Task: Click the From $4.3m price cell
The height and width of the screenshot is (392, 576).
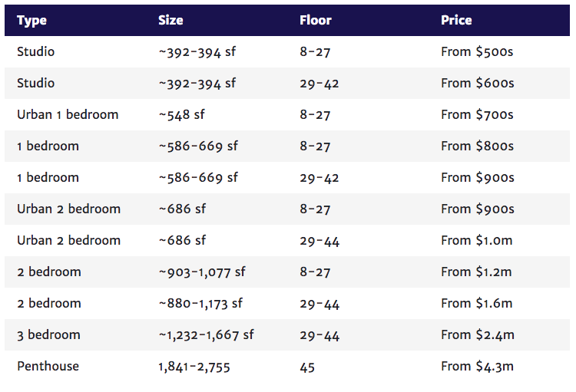Action: pos(477,367)
